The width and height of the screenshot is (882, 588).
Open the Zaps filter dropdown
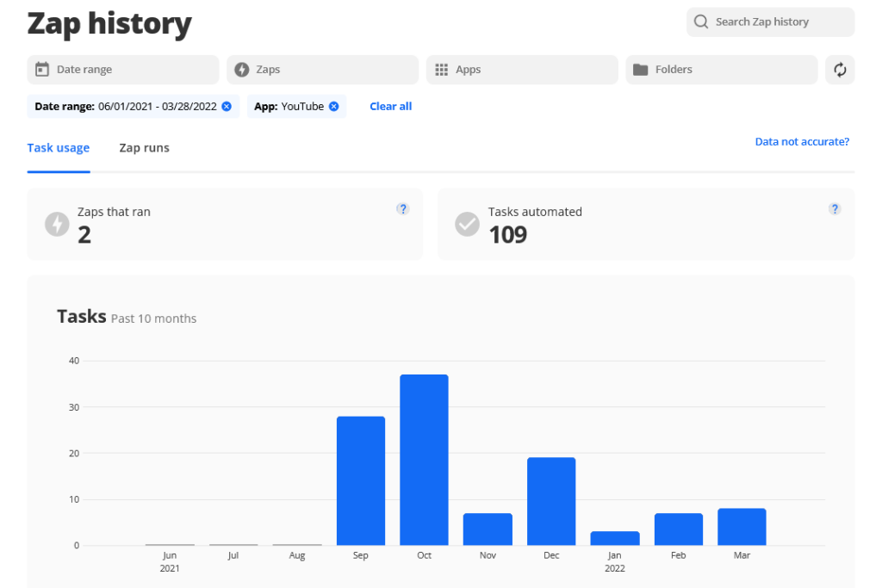pos(323,70)
